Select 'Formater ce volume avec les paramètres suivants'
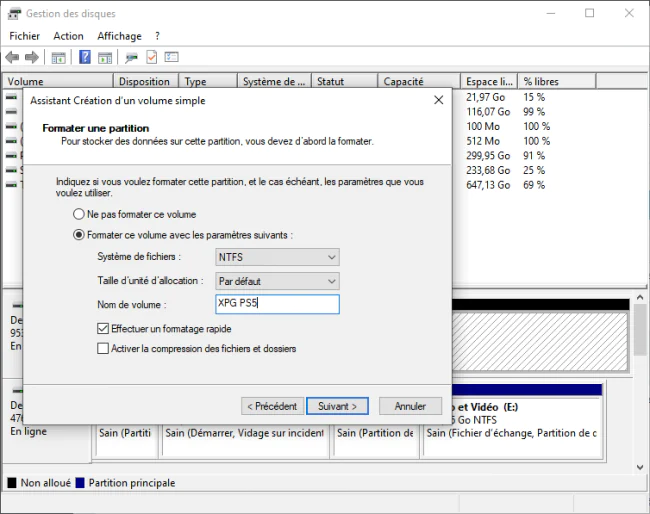The image size is (650, 514). pyautogui.click(x=183, y=235)
